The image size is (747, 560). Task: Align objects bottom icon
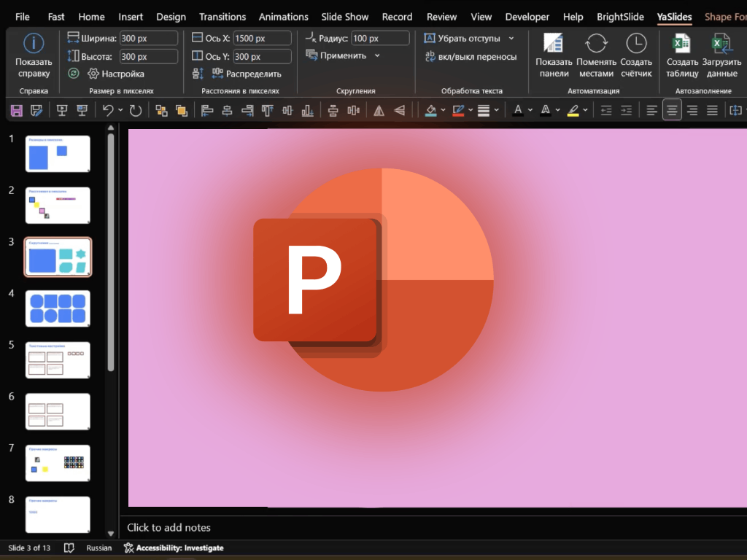click(307, 111)
